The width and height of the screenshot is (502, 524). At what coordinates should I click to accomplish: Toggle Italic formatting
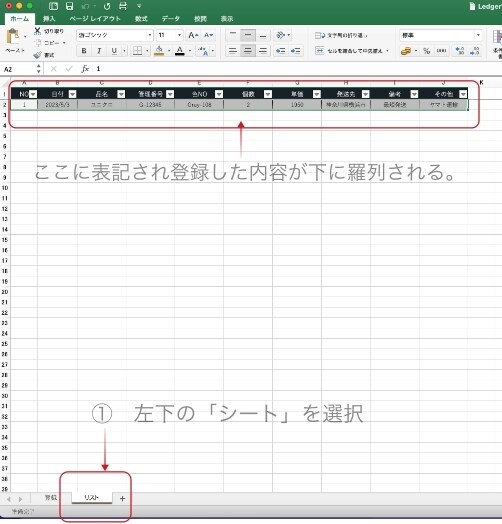point(99,51)
